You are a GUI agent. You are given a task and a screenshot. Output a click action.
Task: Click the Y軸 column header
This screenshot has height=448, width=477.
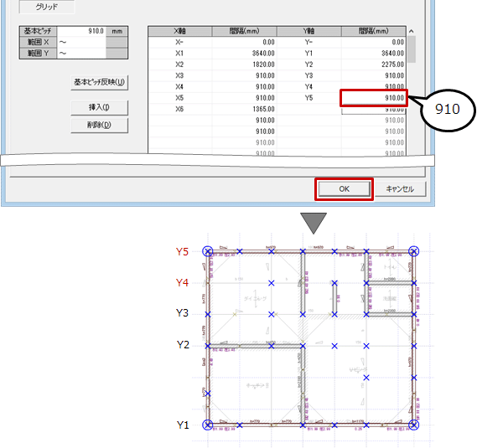coord(309,31)
